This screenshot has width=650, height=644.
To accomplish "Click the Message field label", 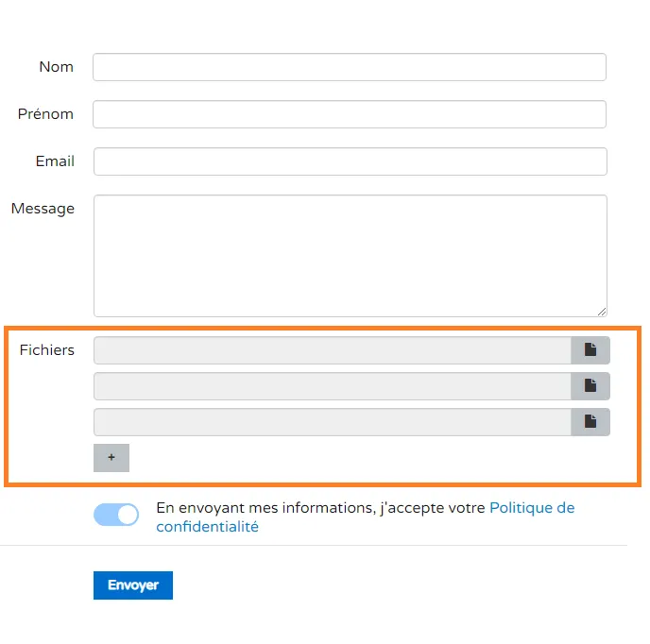I will tap(43, 209).
